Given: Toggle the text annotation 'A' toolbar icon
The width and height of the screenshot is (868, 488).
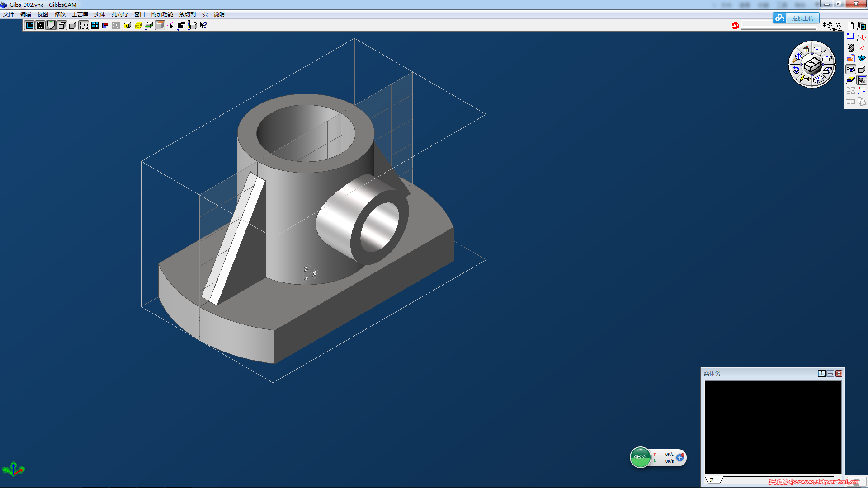Looking at the screenshot, I should pyautogui.click(x=40, y=25).
